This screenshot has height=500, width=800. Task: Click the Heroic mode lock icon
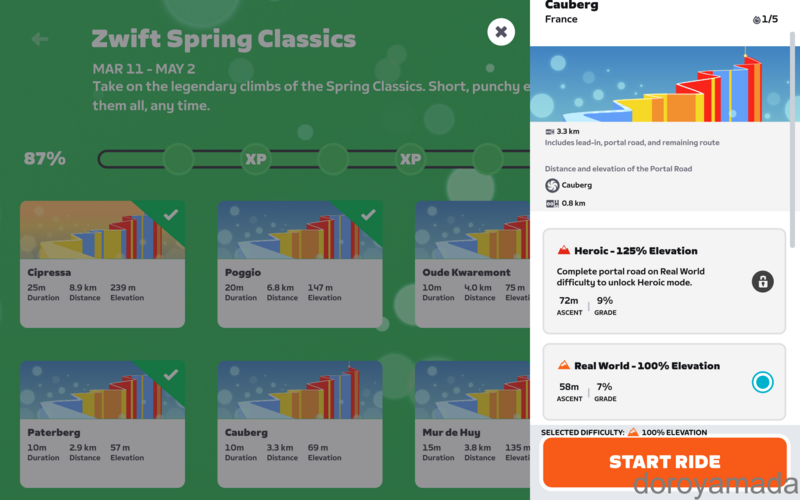pos(762,281)
